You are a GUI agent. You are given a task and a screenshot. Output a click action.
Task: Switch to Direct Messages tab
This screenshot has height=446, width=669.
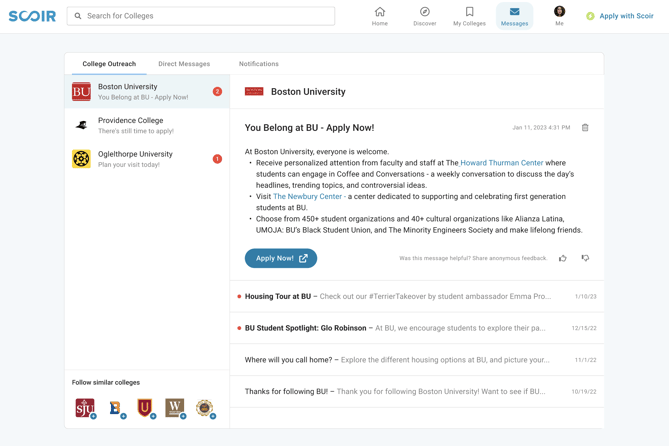[184, 64]
